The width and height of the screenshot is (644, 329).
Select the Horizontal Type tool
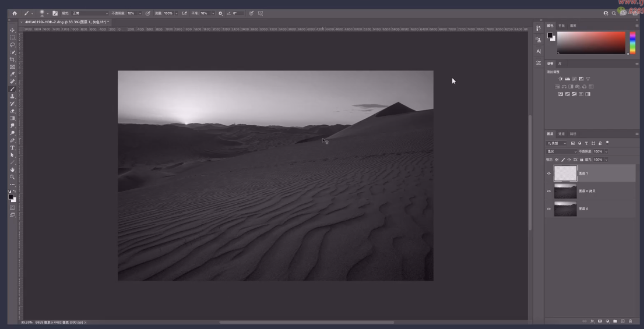12,148
